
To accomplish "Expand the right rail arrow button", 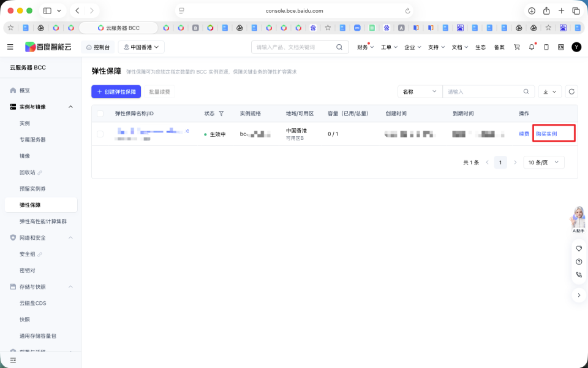I will pyautogui.click(x=579, y=295).
